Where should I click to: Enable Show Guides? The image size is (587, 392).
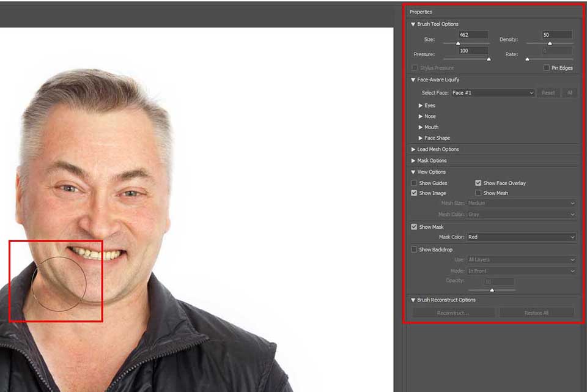click(415, 183)
